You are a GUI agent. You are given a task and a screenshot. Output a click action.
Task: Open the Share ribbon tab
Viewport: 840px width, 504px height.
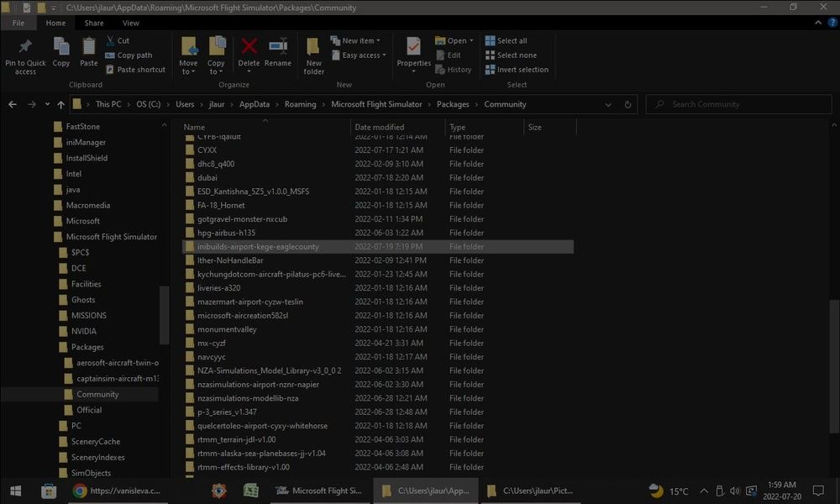(94, 24)
